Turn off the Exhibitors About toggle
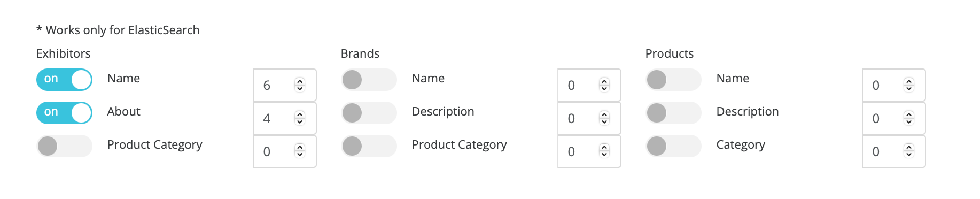 64,113
